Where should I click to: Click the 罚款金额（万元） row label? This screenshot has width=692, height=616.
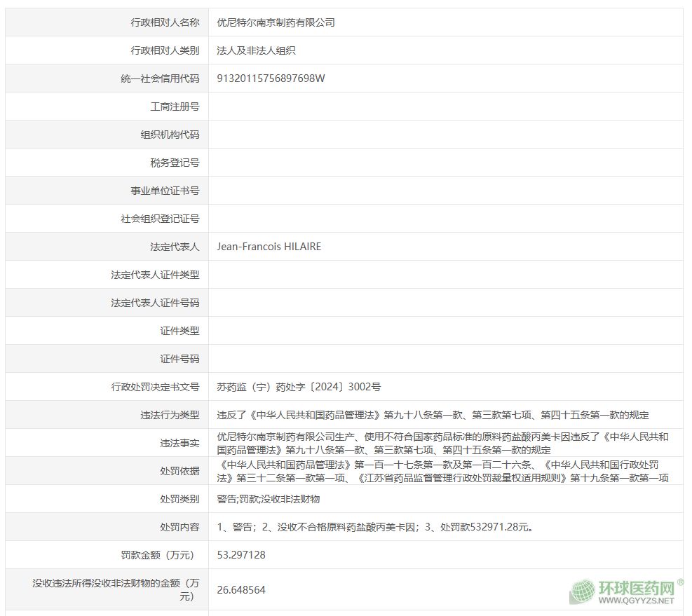(x=157, y=555)
